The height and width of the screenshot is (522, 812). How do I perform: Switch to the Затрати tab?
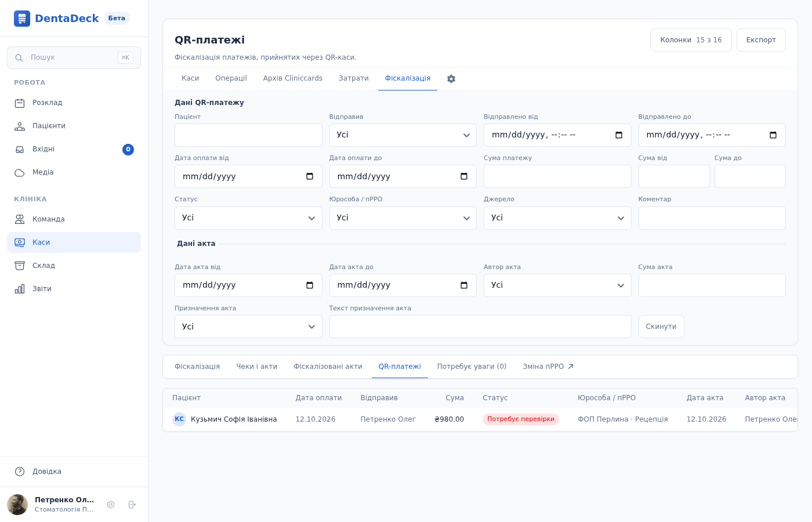(354, 78)
